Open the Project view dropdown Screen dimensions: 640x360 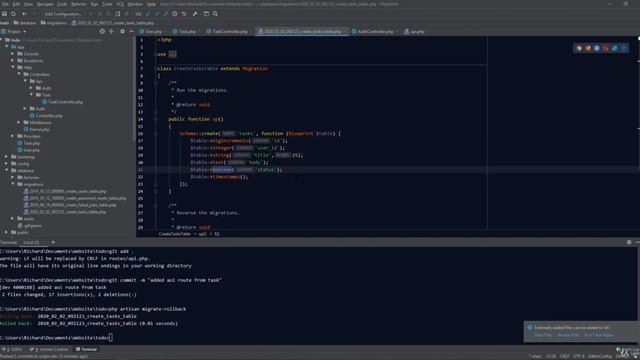(x=14, y=31)
